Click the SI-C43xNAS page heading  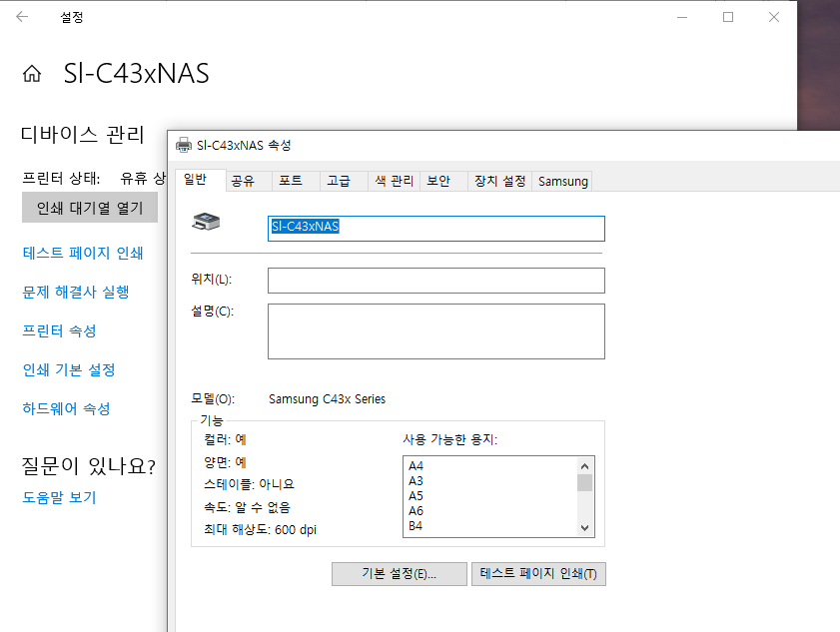(136, 73)
